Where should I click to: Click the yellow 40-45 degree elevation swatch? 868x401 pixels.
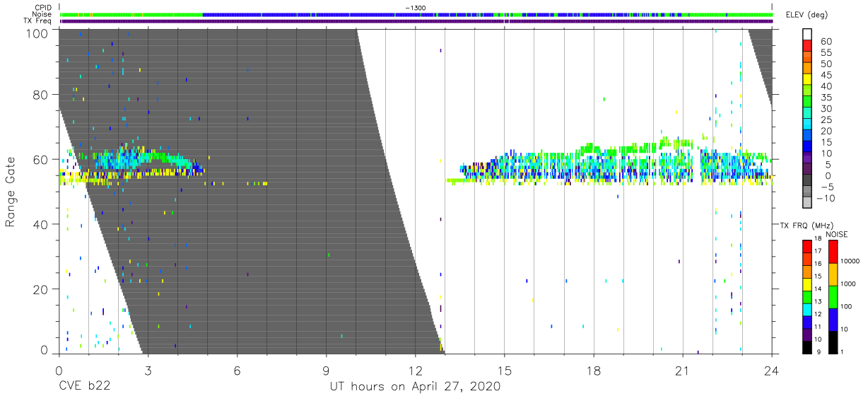coord(809,81)
